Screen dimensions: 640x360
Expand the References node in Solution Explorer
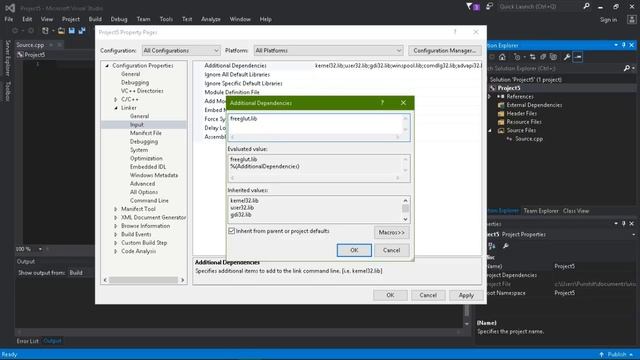coord(490,97)
